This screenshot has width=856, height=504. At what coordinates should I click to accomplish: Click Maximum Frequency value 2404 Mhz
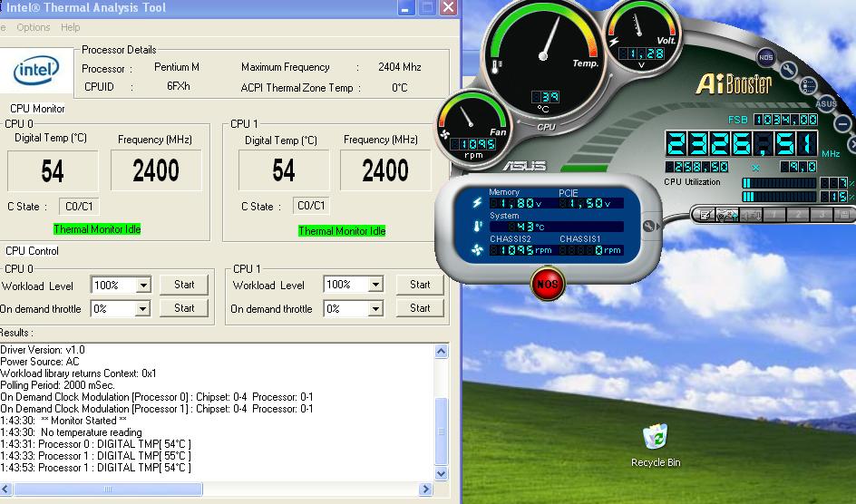click(x=400, y=67)
